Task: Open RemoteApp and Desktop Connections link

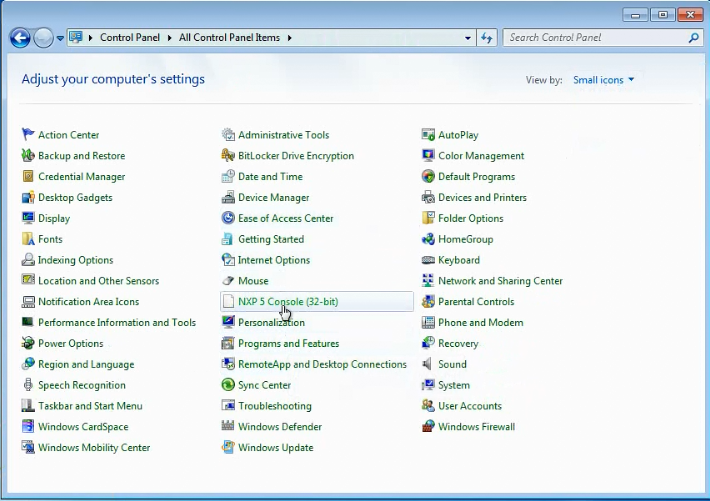Action: click(x=322, y=364)
